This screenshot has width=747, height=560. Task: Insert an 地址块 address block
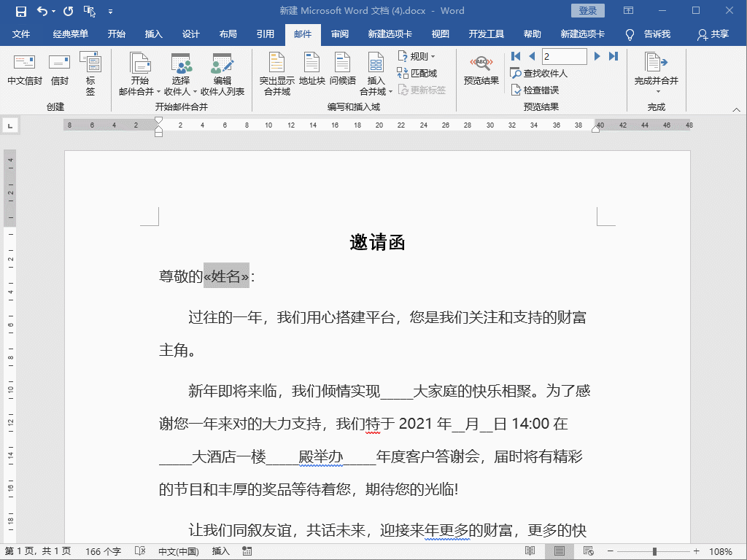(x=312, y=69)
